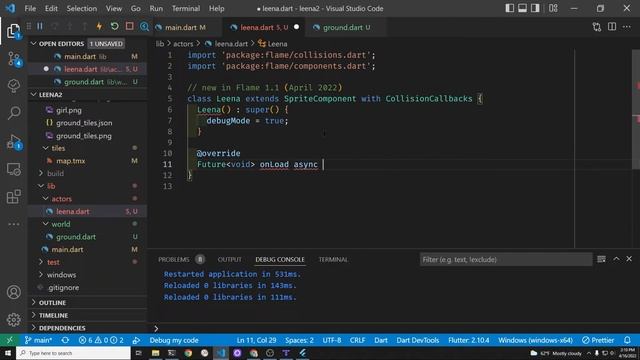Viewport: 640px width, 360px height.
Task: Collapse the world folder
Action: click(45, 224)
